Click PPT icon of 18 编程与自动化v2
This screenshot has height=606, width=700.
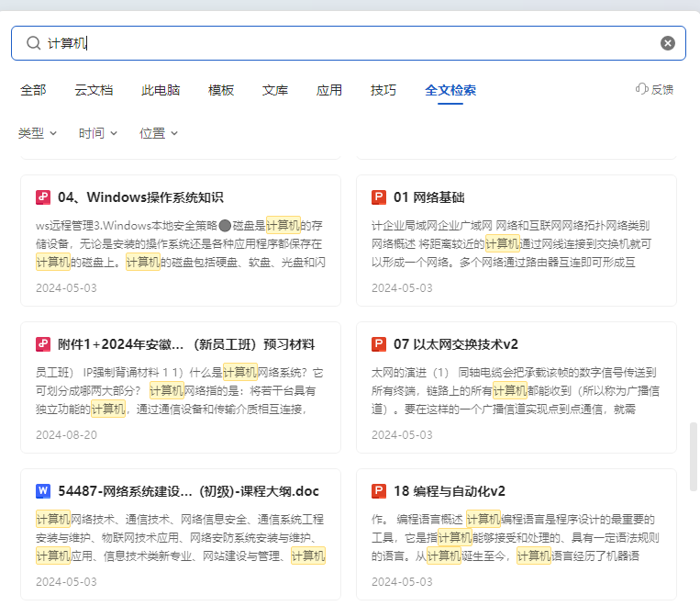379,490
